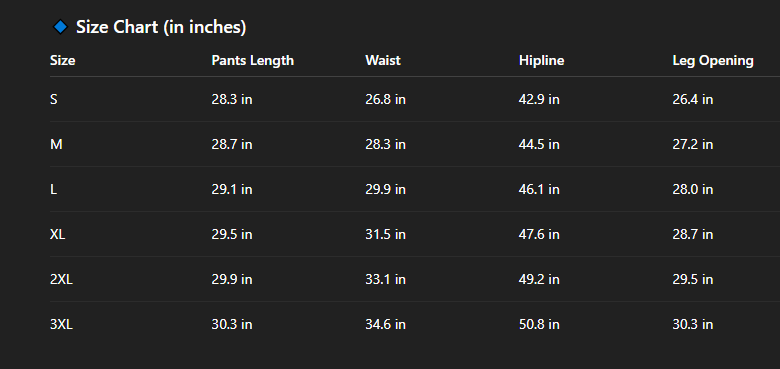The image size is (780, 369).
Task: Click the Hipline column header
Action: (542, 61)
